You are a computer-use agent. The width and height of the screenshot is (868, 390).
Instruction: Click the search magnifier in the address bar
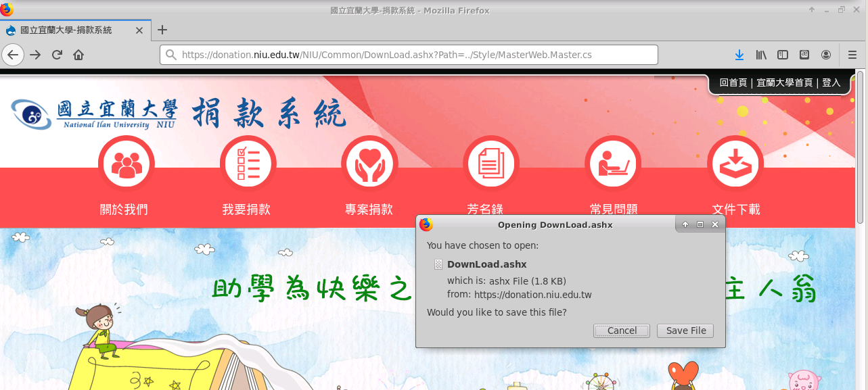click(x=170, y=55)
